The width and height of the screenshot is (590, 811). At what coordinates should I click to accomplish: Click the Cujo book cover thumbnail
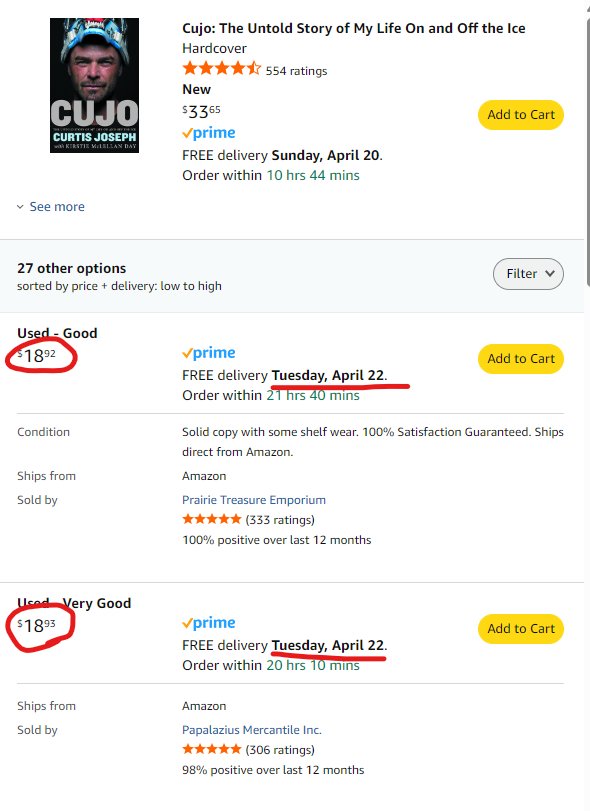94,85
